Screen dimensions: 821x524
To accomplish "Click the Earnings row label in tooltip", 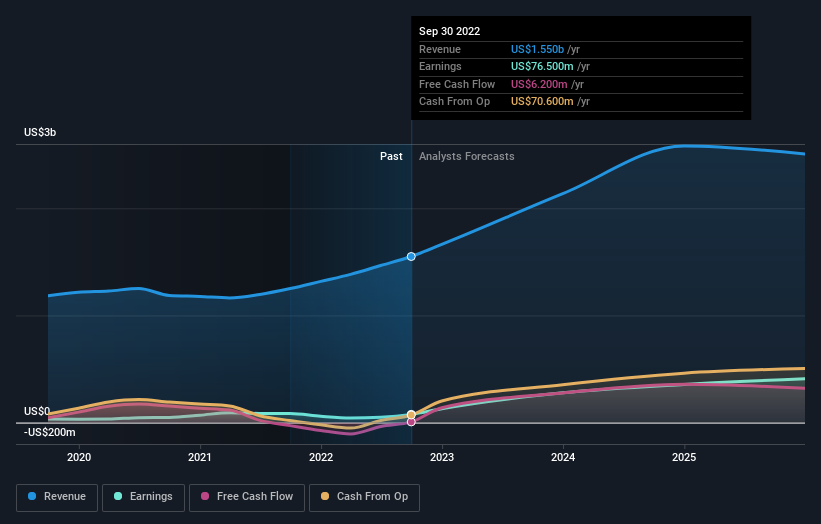I will click(x=440, y=66).
